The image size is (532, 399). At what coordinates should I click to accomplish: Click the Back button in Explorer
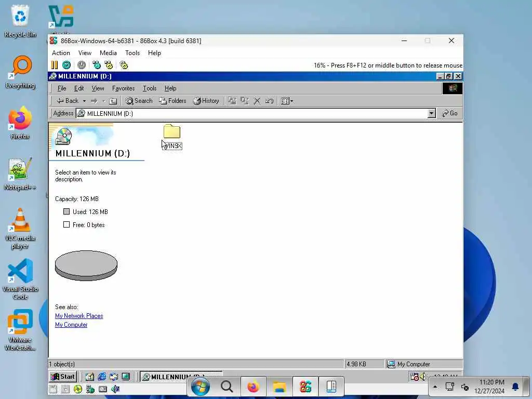68,101
